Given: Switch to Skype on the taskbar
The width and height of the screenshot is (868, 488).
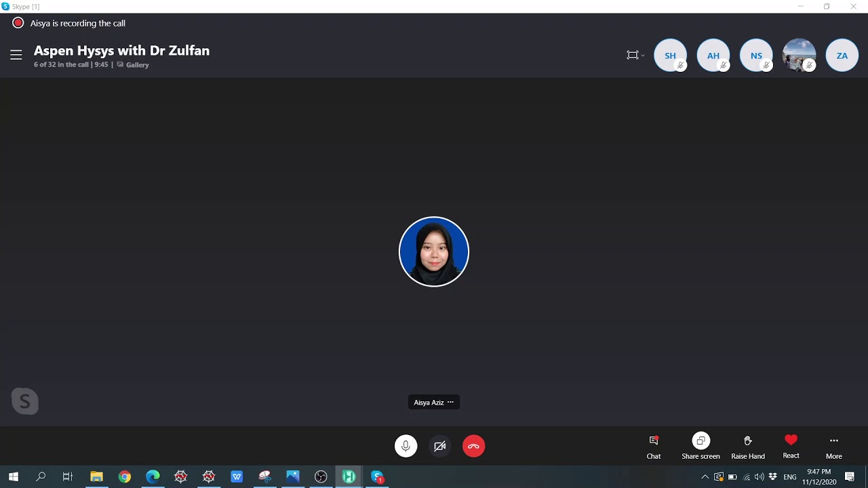Looking at the screenshot, I should [378, 477].
